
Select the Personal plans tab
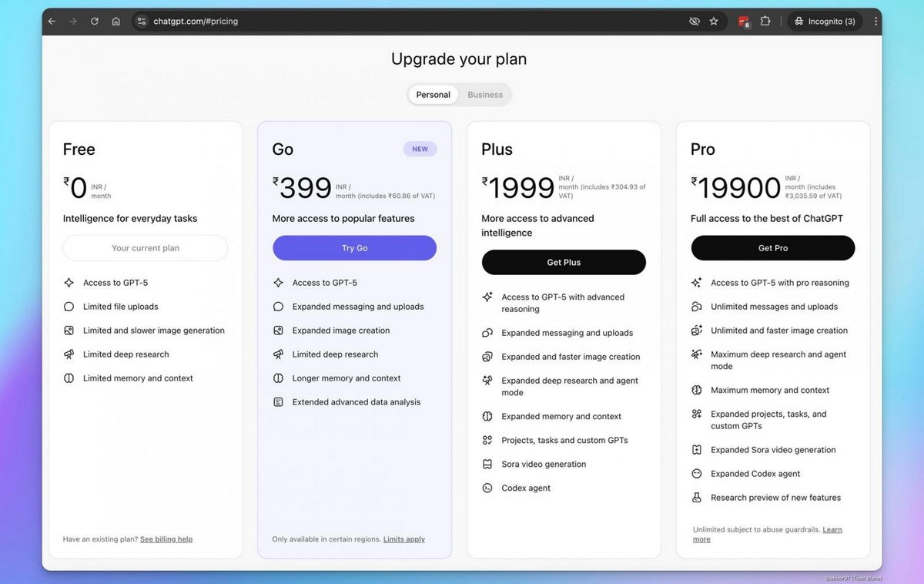(433, 95)
